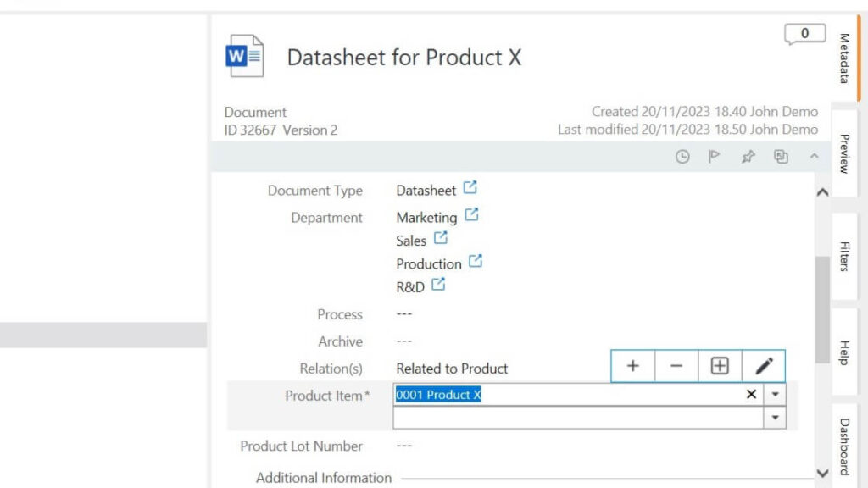Click the copy/duplicate icon in toolbar
This screenshot has height=488, width=868.
(x=781, y=157)
